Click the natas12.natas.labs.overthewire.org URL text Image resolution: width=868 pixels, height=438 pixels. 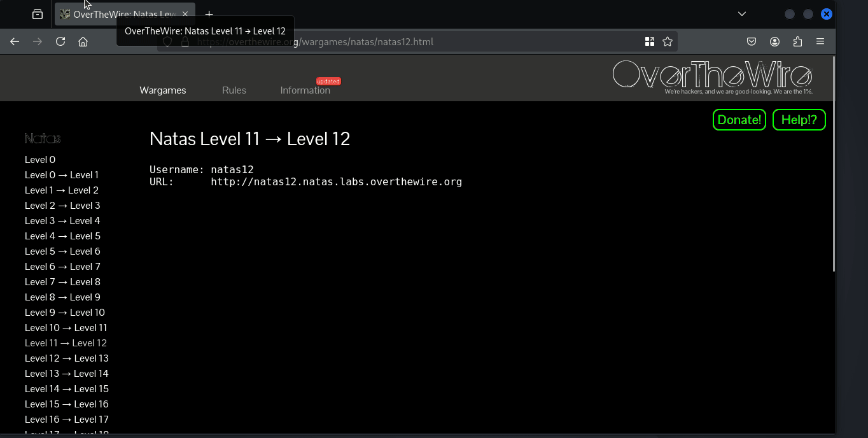click(x=336, y=182)
